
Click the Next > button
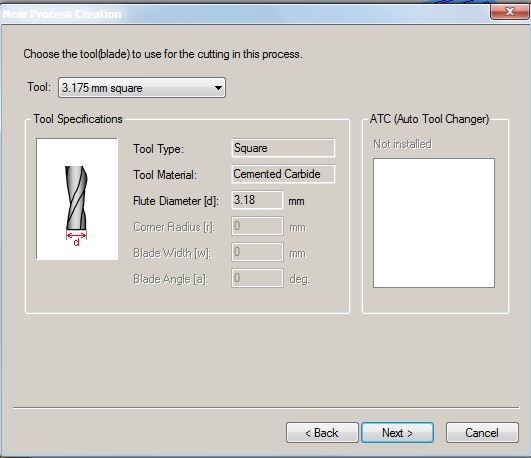point(397,433)
